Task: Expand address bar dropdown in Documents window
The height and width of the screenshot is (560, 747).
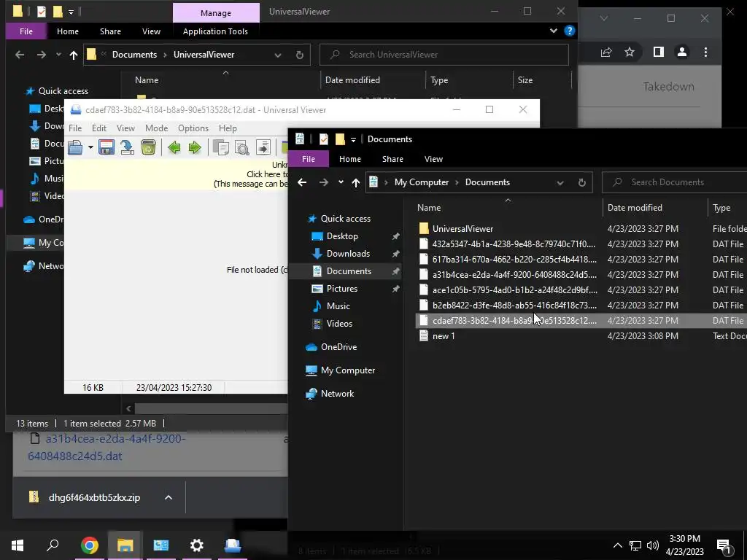Action: click(560, 182)
